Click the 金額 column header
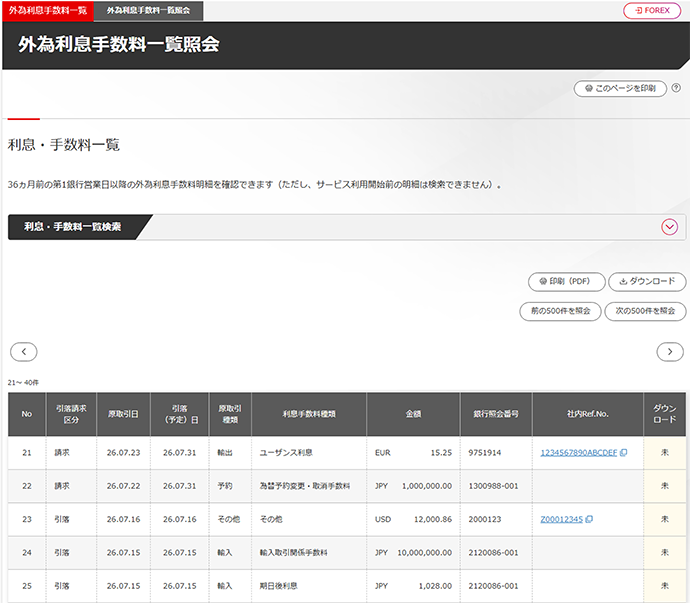 pyautogui.click(x=413, y=414)
